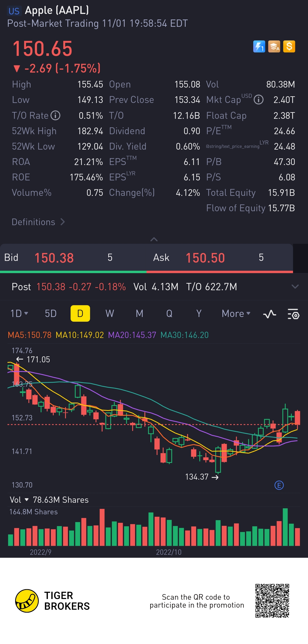The height and width of the screenshot is (644, 308).
Task: Tap the blue lightning quick-trade icon
Action: 259,46
